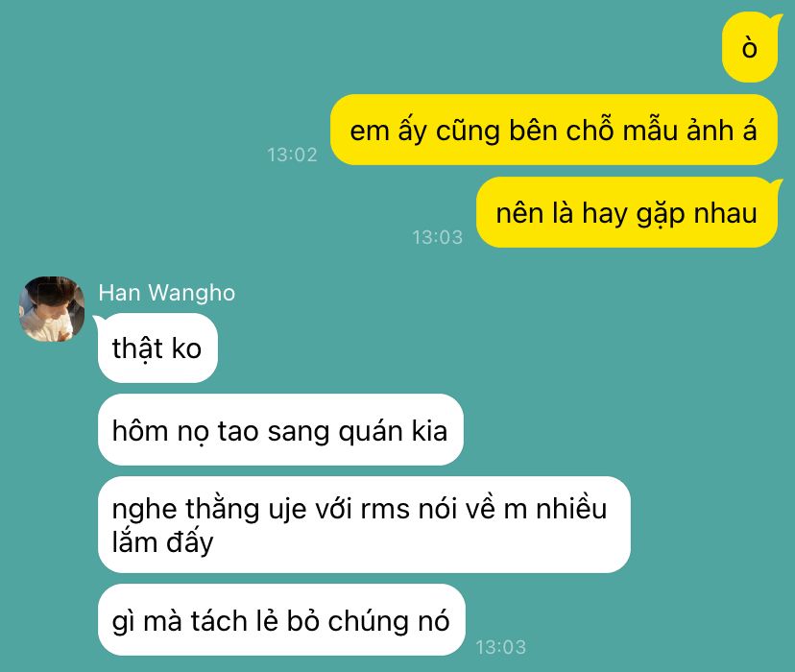Select the 'thật ko' message bubble
The width and height of the screenshot is (795, 672).
coord(157,348)
